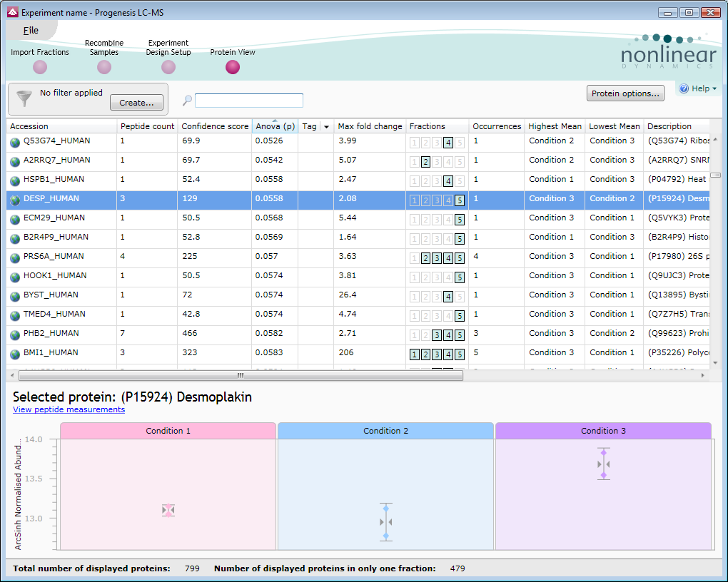Select the Condition 2 chart header
The width and height of the screenshot is (728, 582).
[386, 431]
